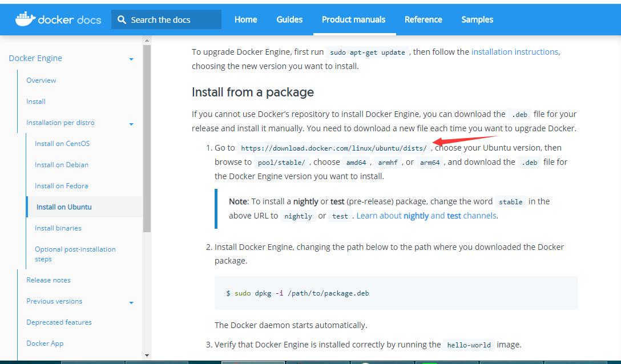Expand the Previous versions arrow
The height and width of the screenshot is (364, 621).
pos(131,303)
